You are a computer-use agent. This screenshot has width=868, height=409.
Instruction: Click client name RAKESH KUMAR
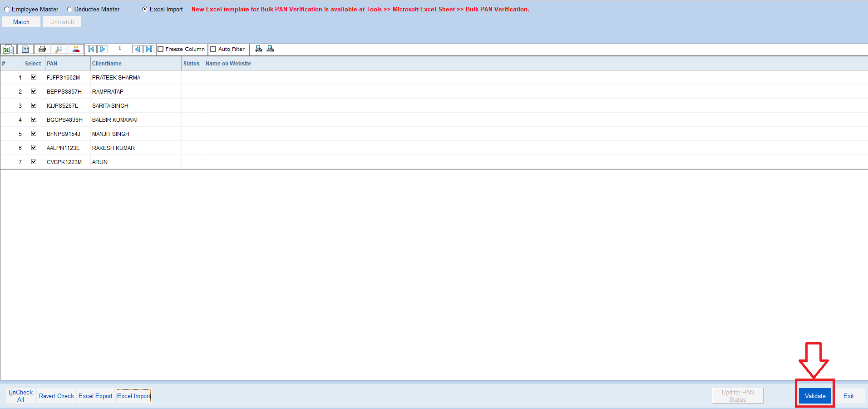[x=113, y=148]
